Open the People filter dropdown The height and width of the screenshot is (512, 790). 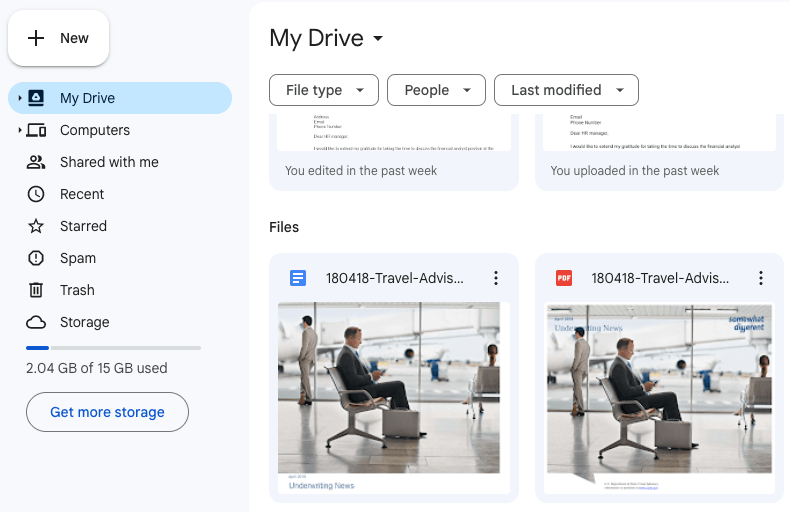[436, 90]
